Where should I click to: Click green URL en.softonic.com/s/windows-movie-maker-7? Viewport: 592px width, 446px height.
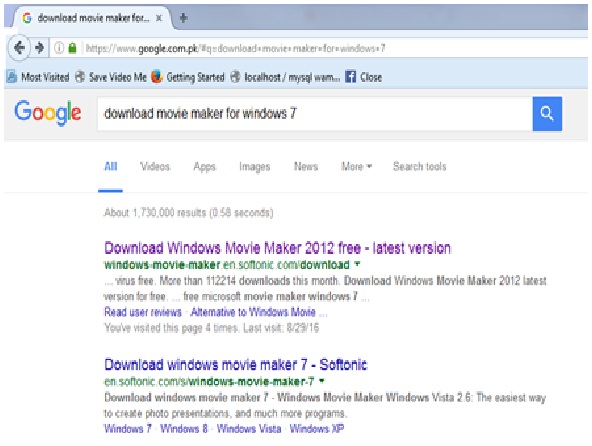point(209,382)
